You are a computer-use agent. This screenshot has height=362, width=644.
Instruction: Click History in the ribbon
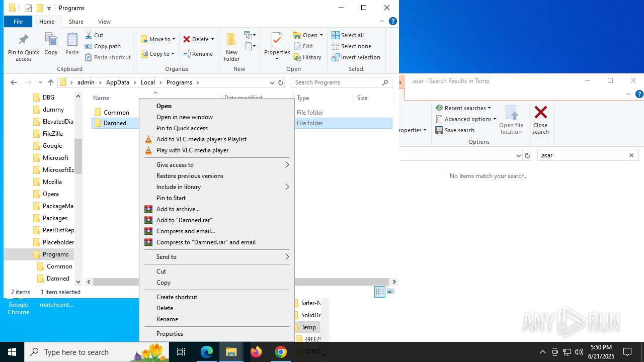click(x=307, y=57)
